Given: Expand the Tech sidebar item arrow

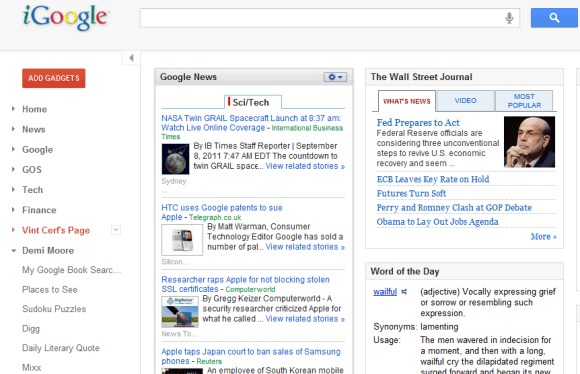Looking at the screenshot, I should 13,189.
